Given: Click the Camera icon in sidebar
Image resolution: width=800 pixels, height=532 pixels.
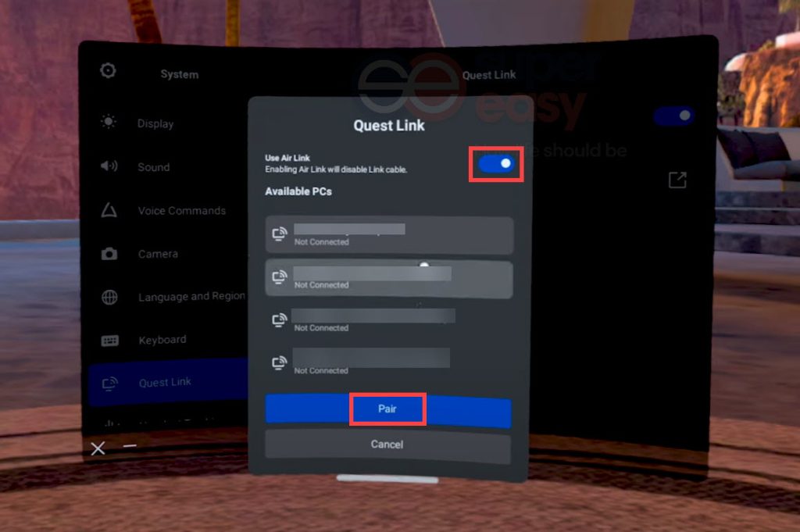Looking at the screenshot, I should [109, 254].
